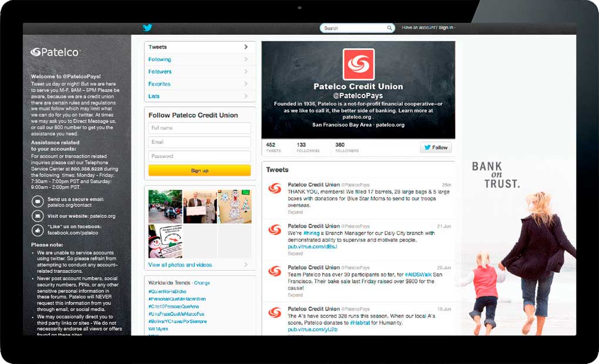599x364 pixels.
Task: Click the patelco.org link beside San Francisco Bay Area
Action: tap(390, 125)
